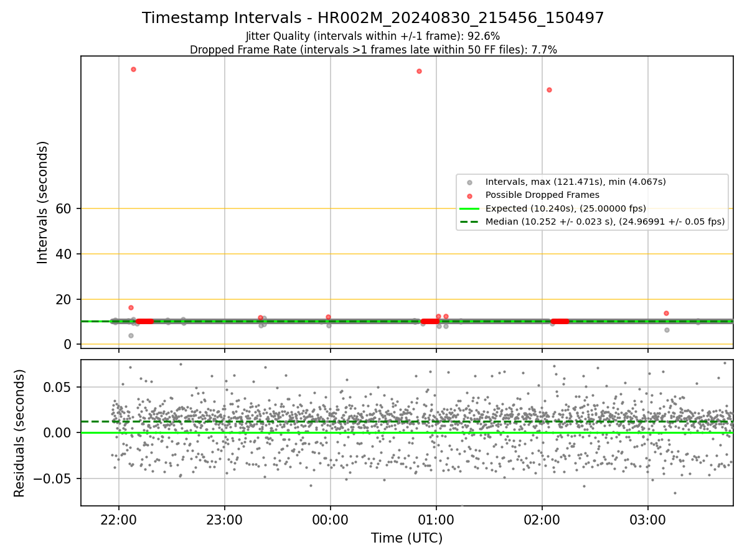Click the lowest gray interval point just after 22:00

(x=131, y=335)
